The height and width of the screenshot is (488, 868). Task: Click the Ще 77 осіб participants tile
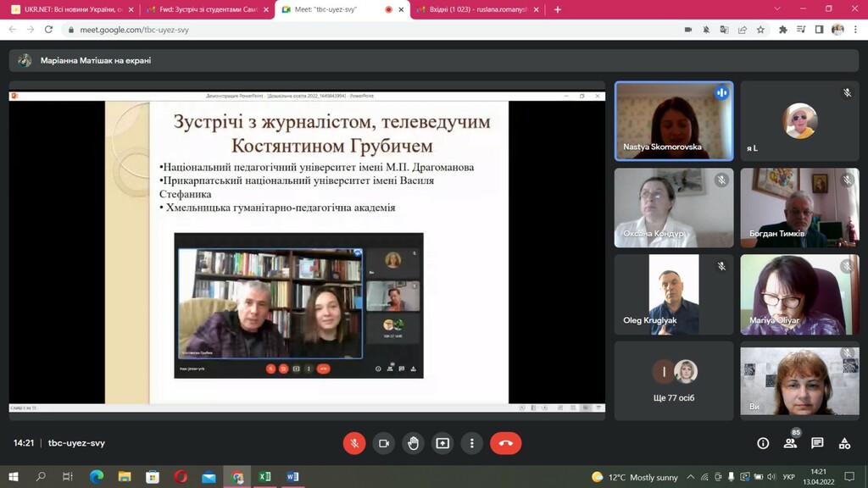tap(674, 380)
